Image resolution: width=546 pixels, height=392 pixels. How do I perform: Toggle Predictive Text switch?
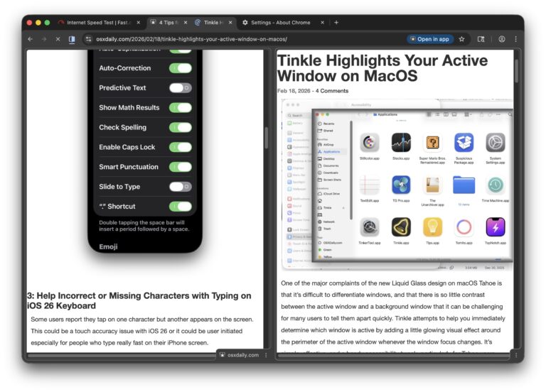[181, 88]
